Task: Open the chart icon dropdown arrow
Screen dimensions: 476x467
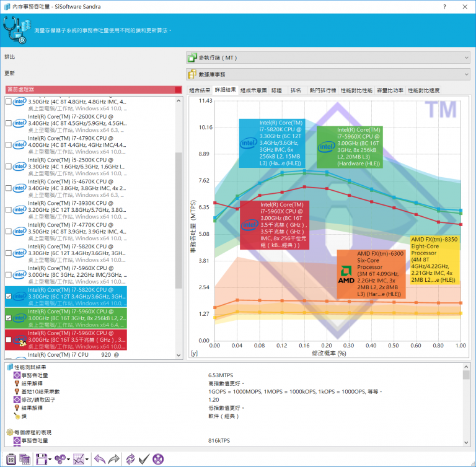Action: (87, 460)
